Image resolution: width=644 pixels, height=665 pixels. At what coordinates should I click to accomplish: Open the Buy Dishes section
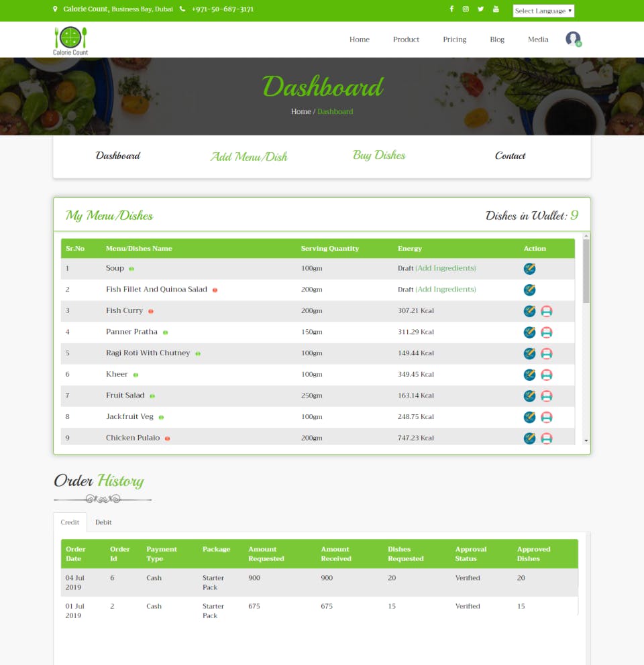point(379,156)
